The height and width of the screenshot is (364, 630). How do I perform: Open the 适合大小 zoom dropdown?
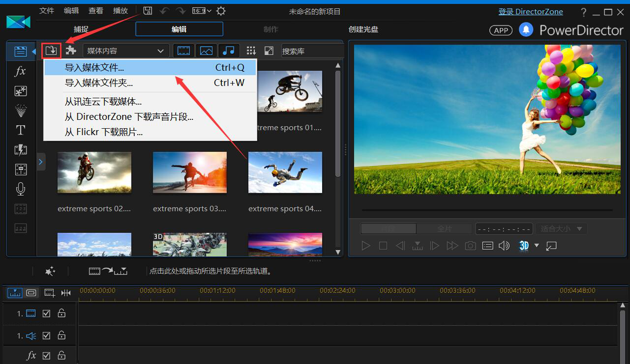(x=561, y=228)
